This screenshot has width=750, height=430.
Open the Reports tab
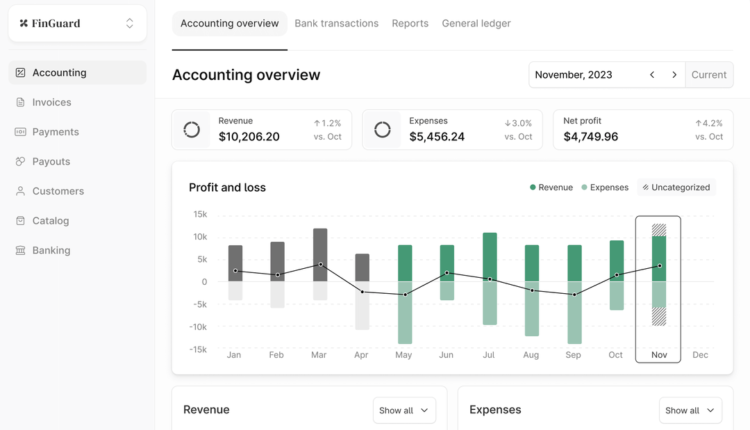pyautogui.click(x=410, y=23)
